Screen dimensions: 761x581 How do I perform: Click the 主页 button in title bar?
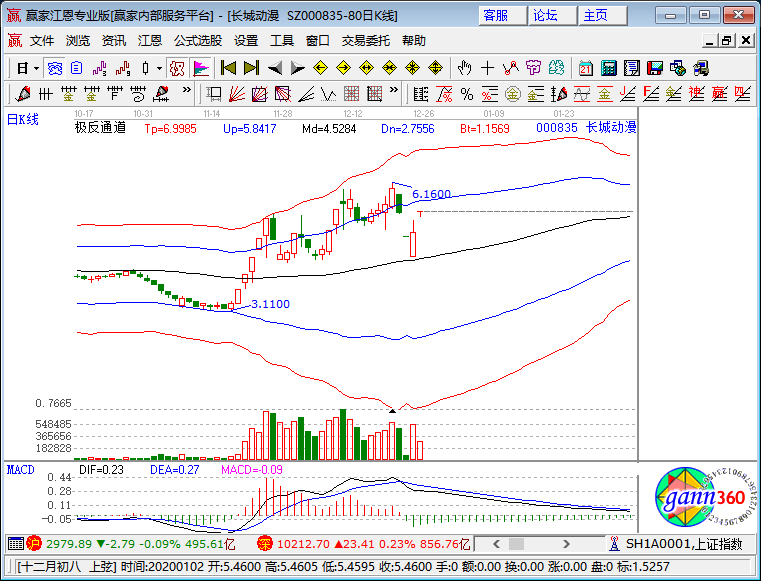pos(603,16)
